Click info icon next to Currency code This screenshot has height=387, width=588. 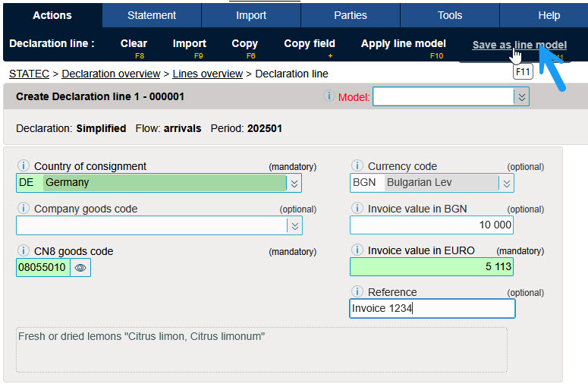click(357, 166)
